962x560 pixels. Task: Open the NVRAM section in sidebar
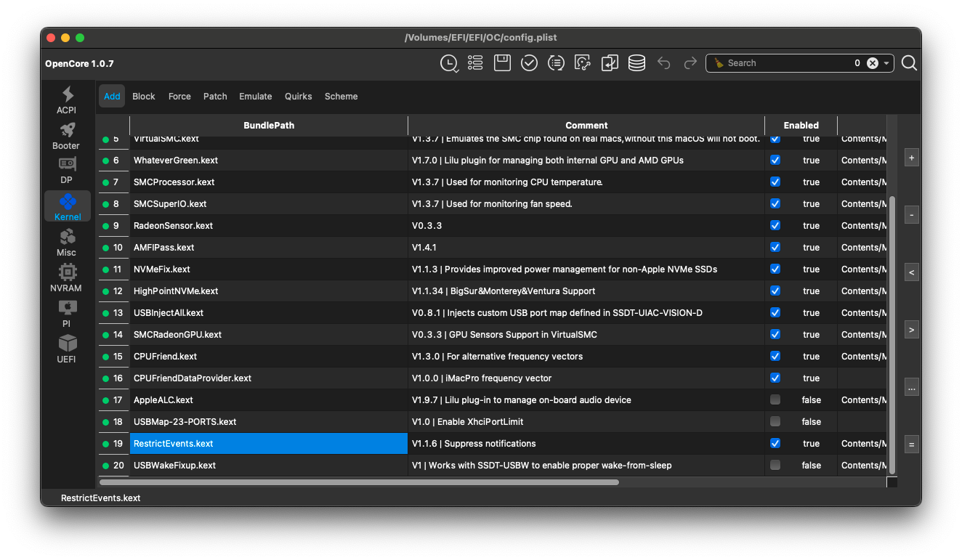[x=67, y=278]
